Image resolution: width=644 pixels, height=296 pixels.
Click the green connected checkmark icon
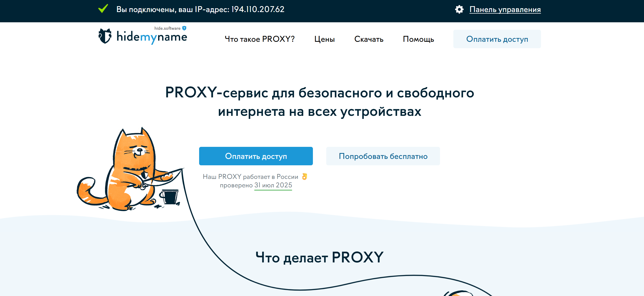(x=103, y=9)
